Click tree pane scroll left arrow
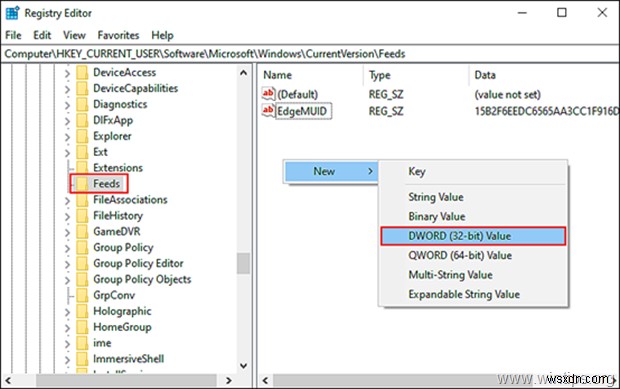The height and width of the screenshot is (389, 620). pyautogui.click(x=8, y=380)
